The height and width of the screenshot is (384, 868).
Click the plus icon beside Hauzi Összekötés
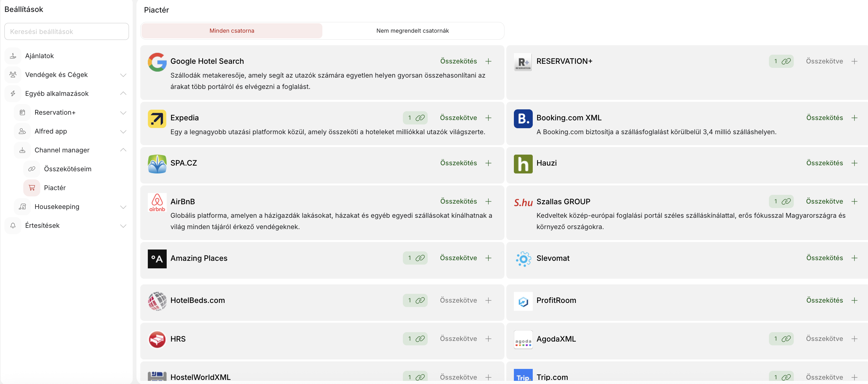pos(854,163)
